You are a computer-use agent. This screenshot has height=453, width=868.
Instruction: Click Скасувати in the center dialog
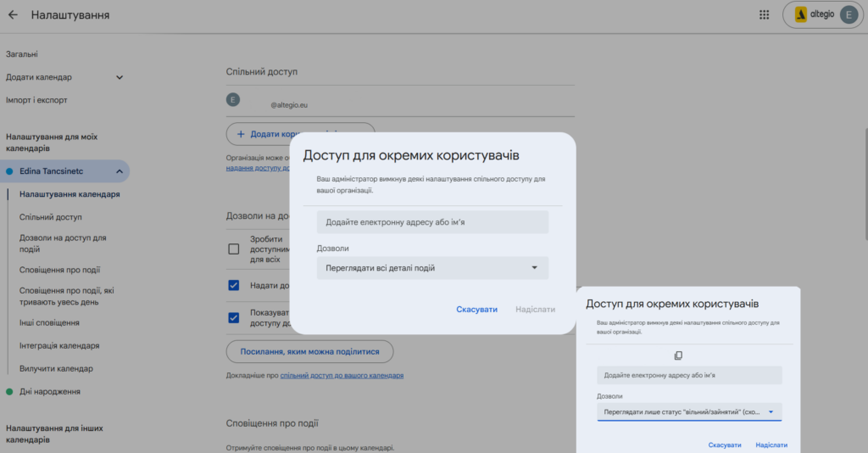(x=476, y=310)
